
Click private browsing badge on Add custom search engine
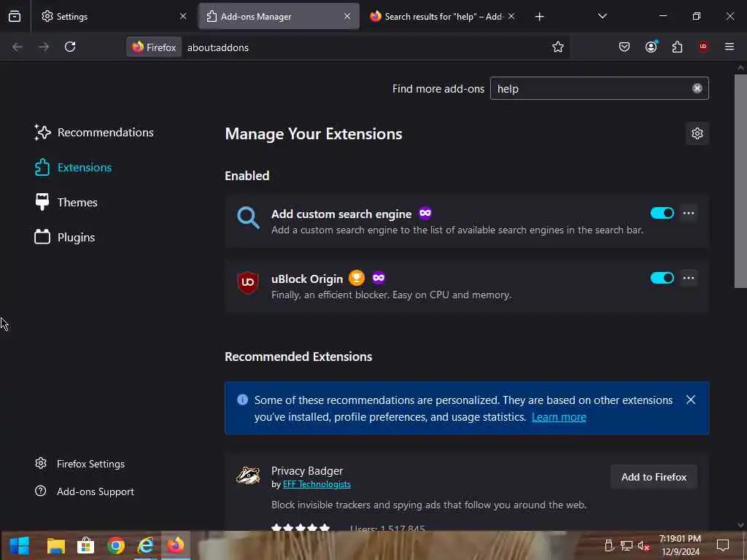pyautogui.click(x=425, y=214)
